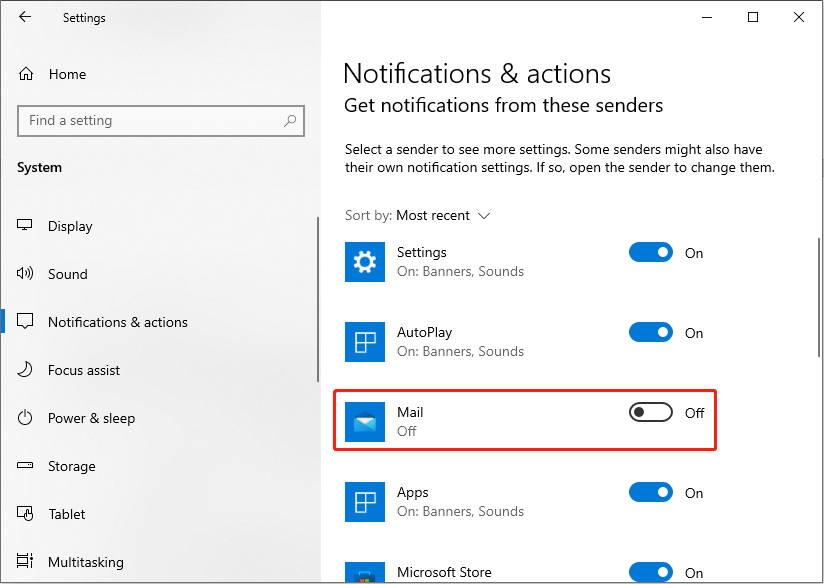Select Focus assist in the sidebar
The width and height of the screenshot is (824, 584).
(x=84, y=370)
